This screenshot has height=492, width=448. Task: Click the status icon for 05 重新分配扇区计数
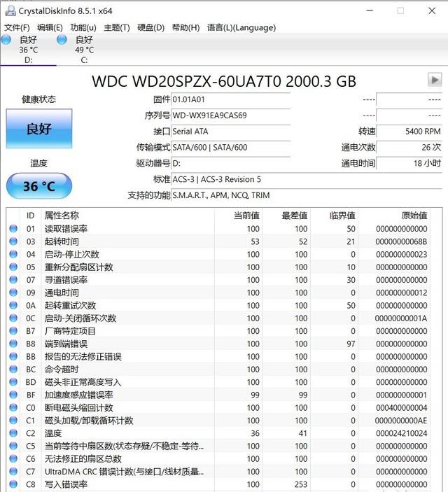coord(13,267)
